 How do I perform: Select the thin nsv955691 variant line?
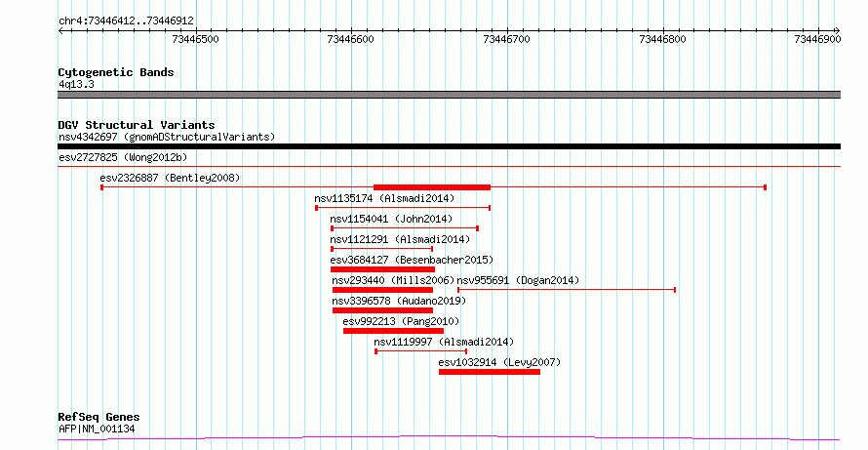click(x=567, y=290)
